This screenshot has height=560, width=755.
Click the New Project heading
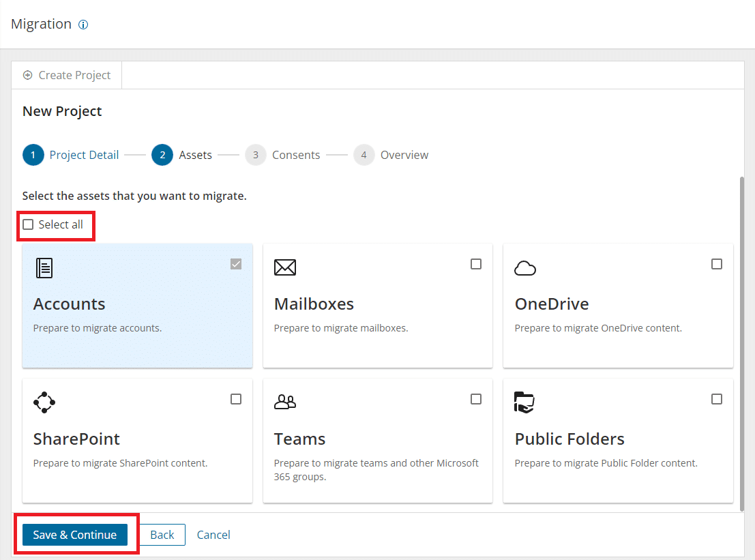[62, 111]
